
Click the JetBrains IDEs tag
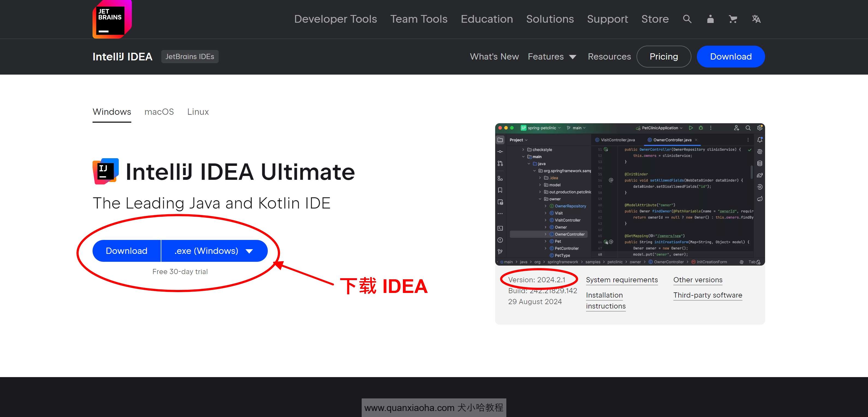[x=190, y=56]
